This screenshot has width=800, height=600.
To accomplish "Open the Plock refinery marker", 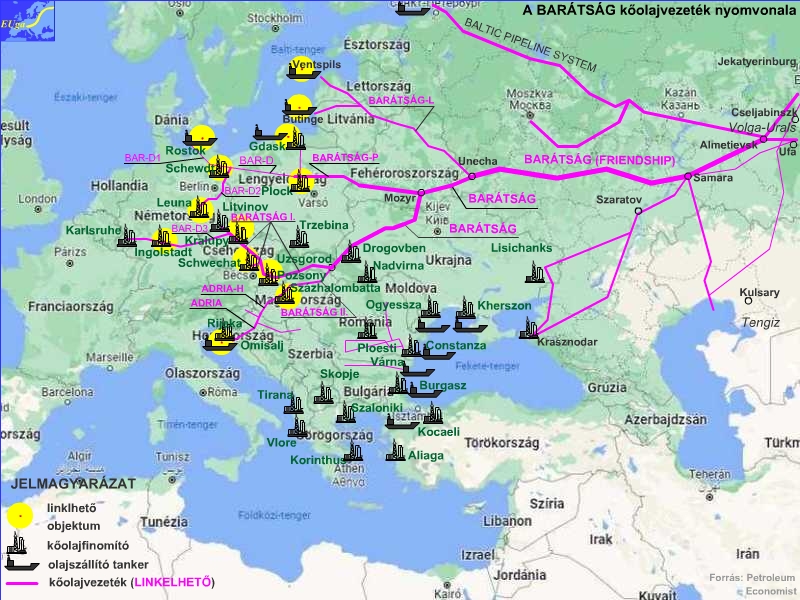I will [x=301, y=182].
